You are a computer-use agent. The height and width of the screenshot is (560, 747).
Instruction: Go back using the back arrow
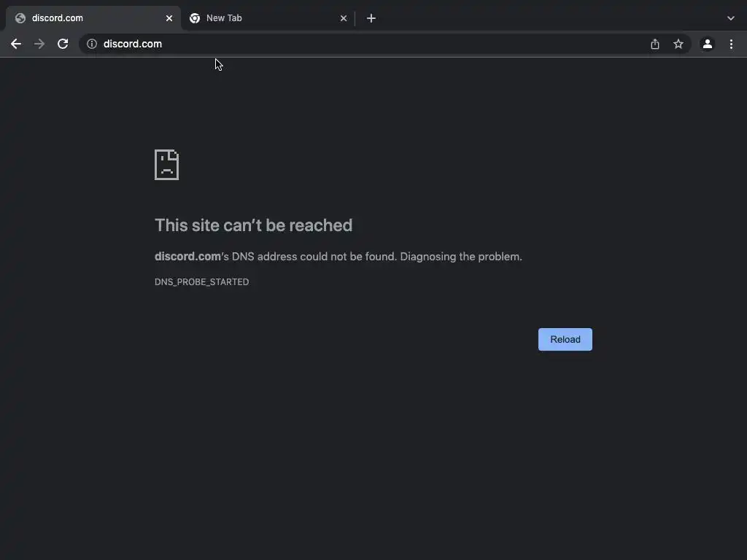pos(16,44)
